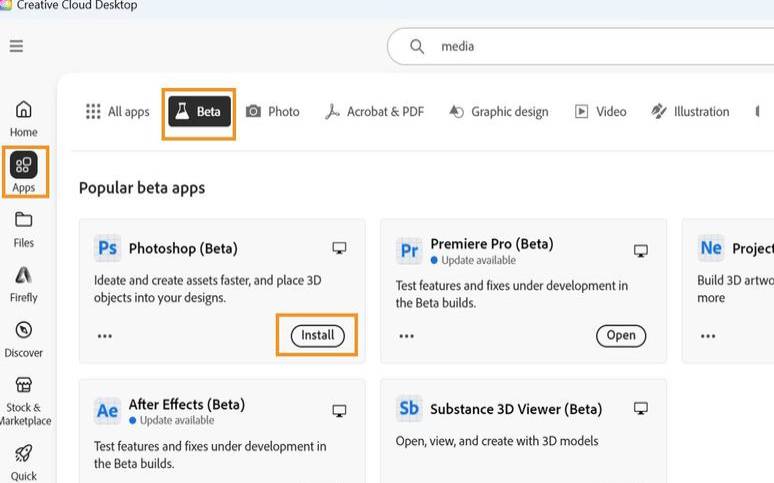
Task: Click desktop monitor icon on After Effects card
Action: coord(339,411)
